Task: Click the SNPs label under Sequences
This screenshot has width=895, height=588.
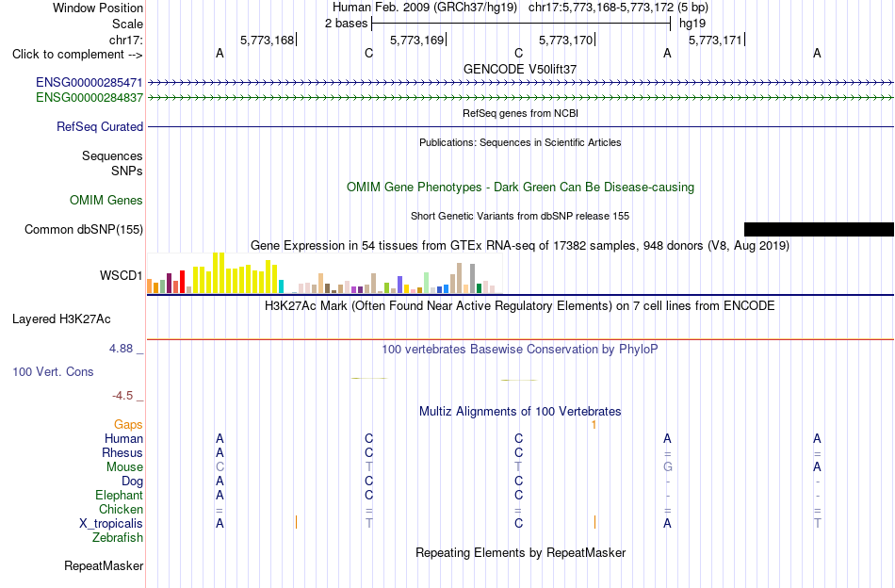Action: (x=127, y=171)
